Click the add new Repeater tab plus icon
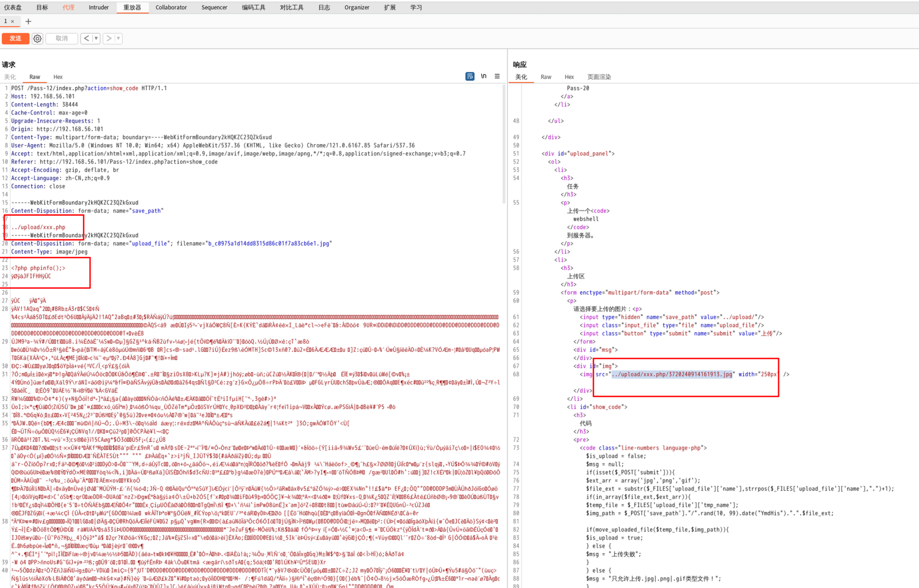The image size is (919, 588). [28, 21]
